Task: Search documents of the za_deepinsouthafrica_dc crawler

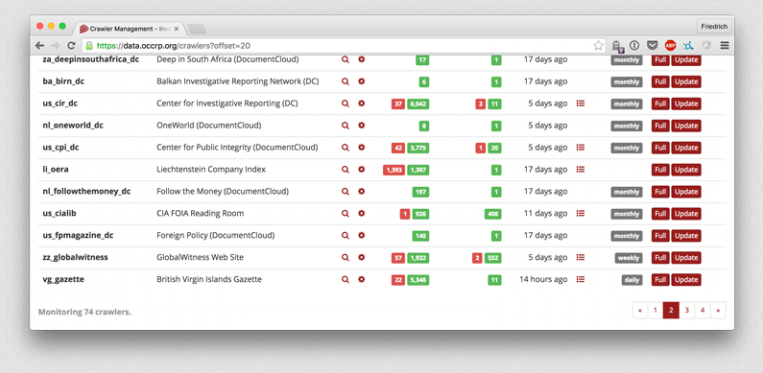Action: coord(345,59)
